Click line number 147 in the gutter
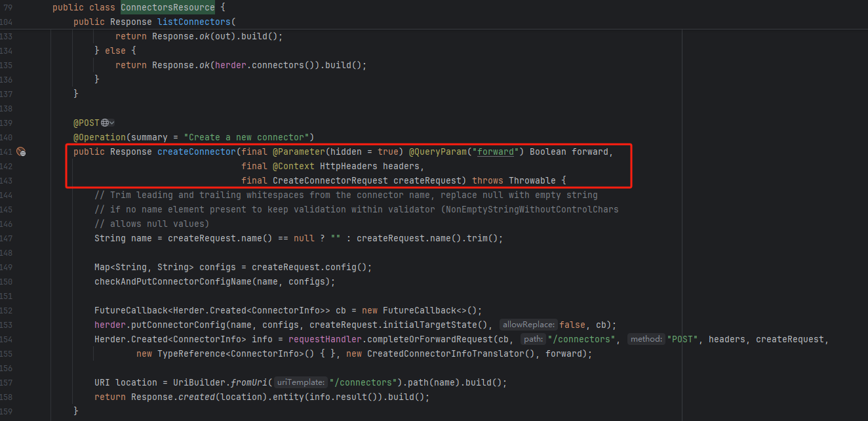This screenshot has width=868, height=421. point(7,239)
